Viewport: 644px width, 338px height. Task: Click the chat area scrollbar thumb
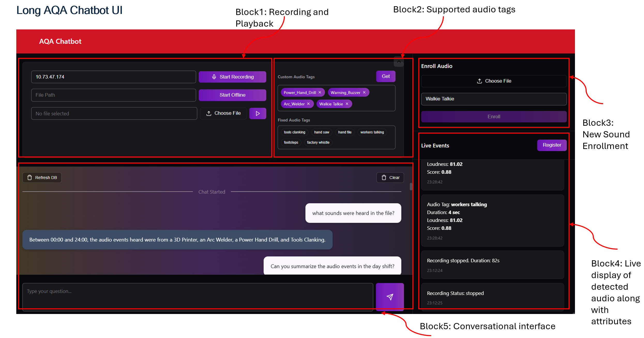click(x=411, y=186)
